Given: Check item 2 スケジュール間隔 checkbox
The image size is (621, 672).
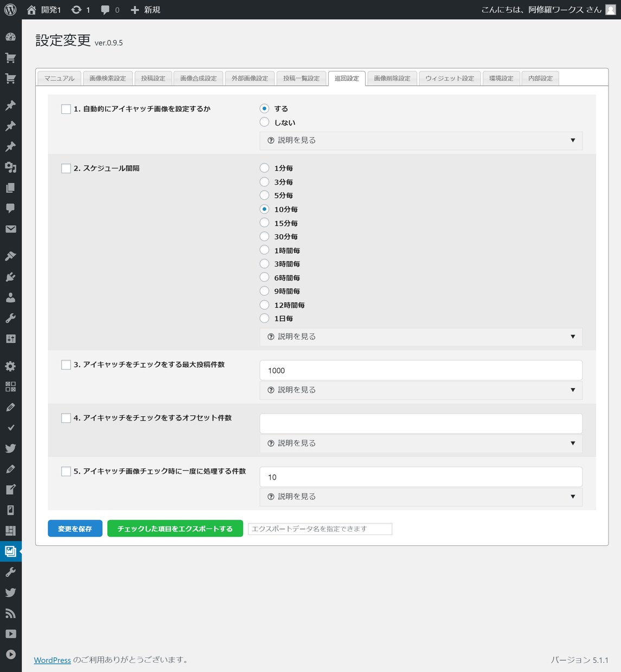Looking at the screenshot, I should tap(66, 169).
